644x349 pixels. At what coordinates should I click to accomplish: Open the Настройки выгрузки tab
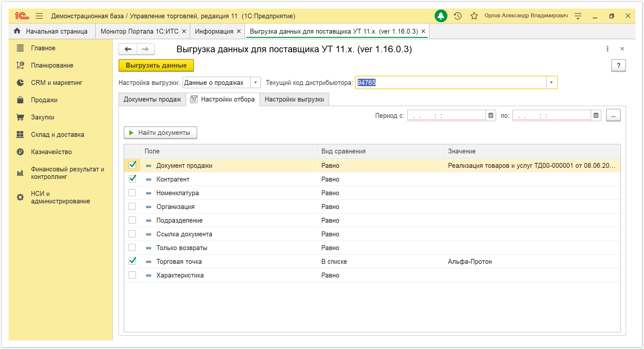[x=294, y=99]
